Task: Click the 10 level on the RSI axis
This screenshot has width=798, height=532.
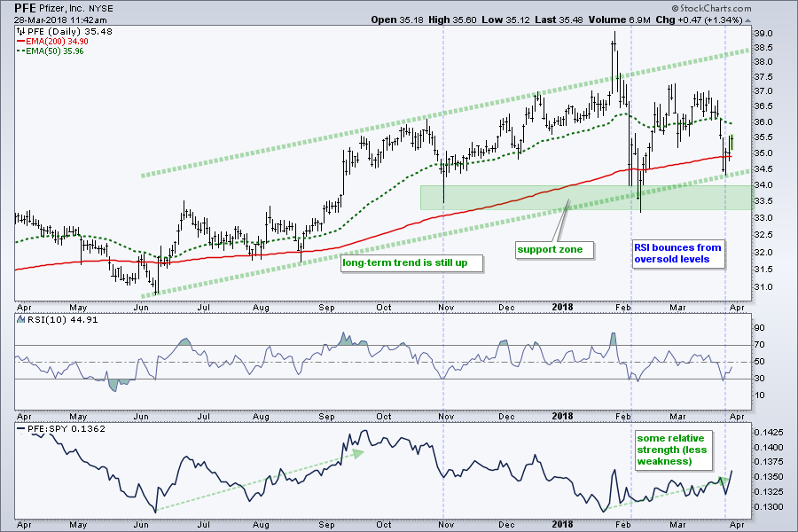Action: pyautogui.click(x=759, y=395)
